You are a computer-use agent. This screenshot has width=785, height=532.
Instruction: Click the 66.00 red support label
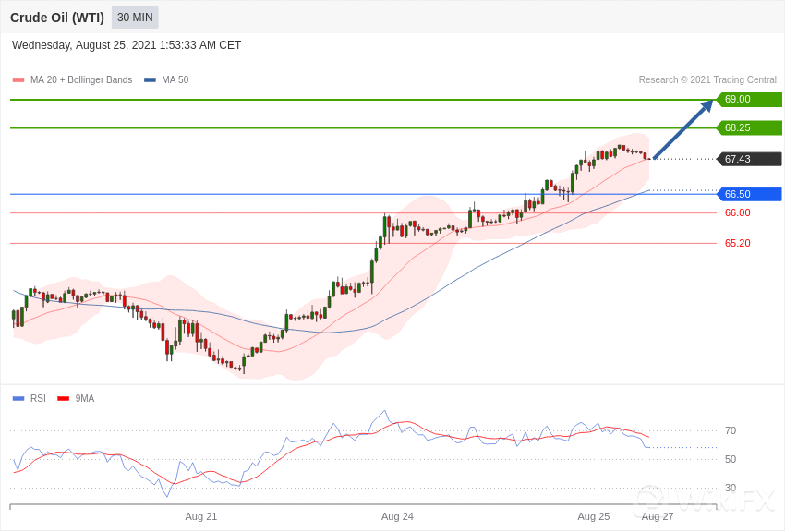click(737, 212)
